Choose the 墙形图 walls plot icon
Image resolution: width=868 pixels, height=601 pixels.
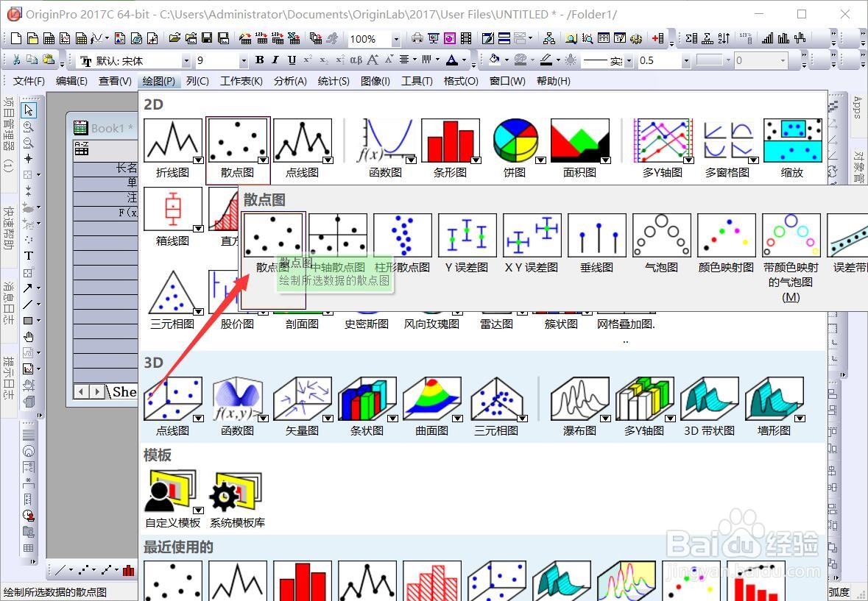[x=775, y=399]
